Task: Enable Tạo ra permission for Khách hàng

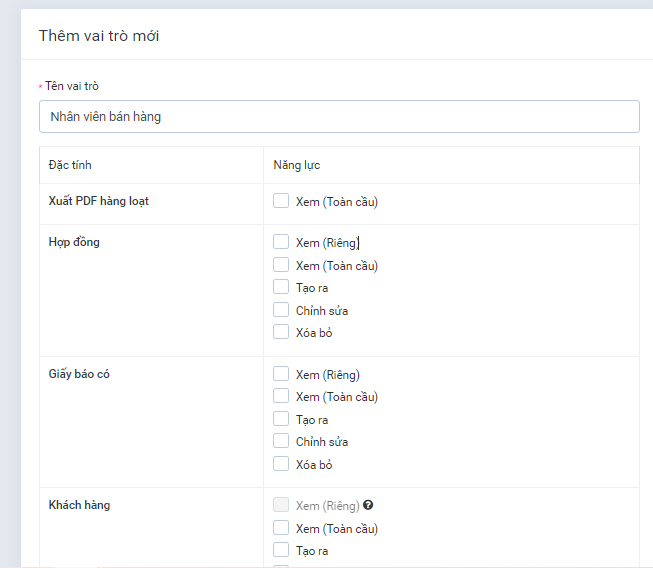Action: [x=281, y=550]
